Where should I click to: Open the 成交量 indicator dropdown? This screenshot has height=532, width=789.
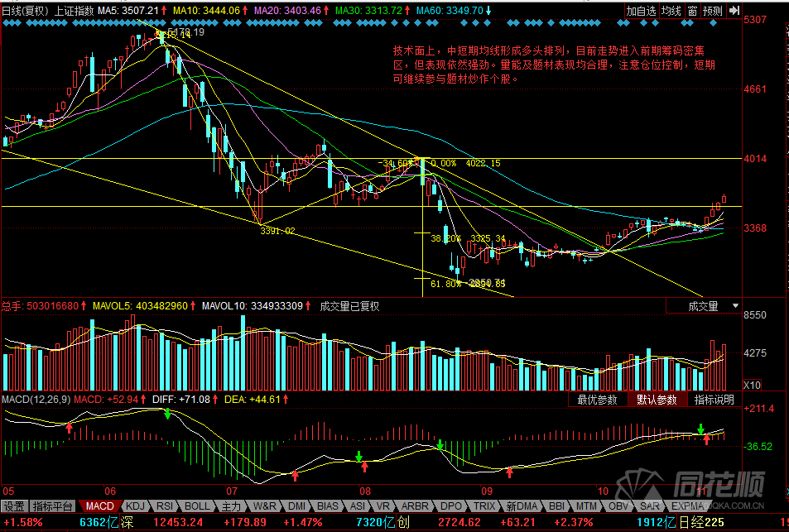click(x=704, y=306)
